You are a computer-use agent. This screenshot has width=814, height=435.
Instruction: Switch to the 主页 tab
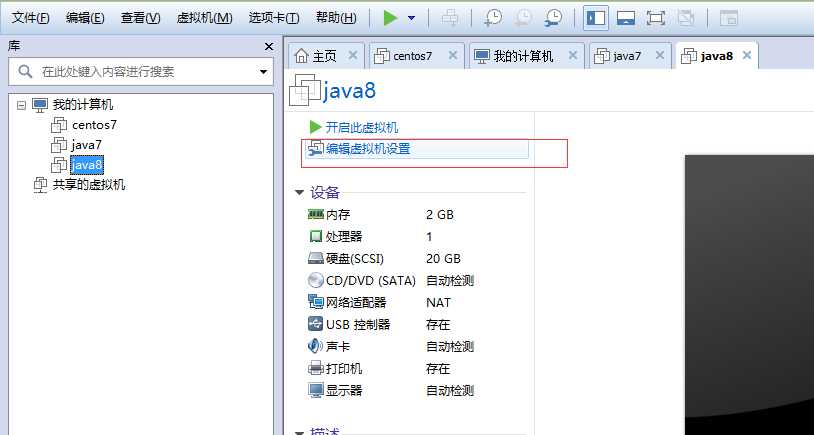pyautogui.click(x=324, y=56)
